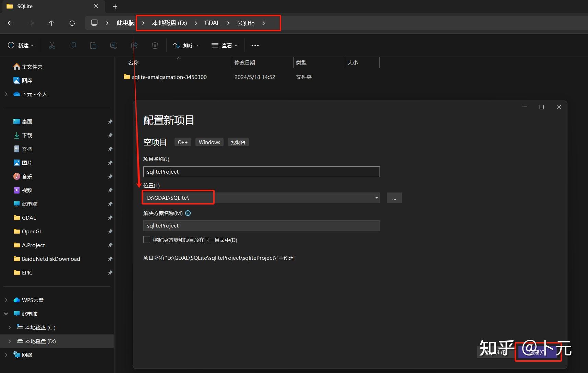This screenshot has width=588, height=373.
Task: Close the SQLite tab
Action: (x=96, y=6)
